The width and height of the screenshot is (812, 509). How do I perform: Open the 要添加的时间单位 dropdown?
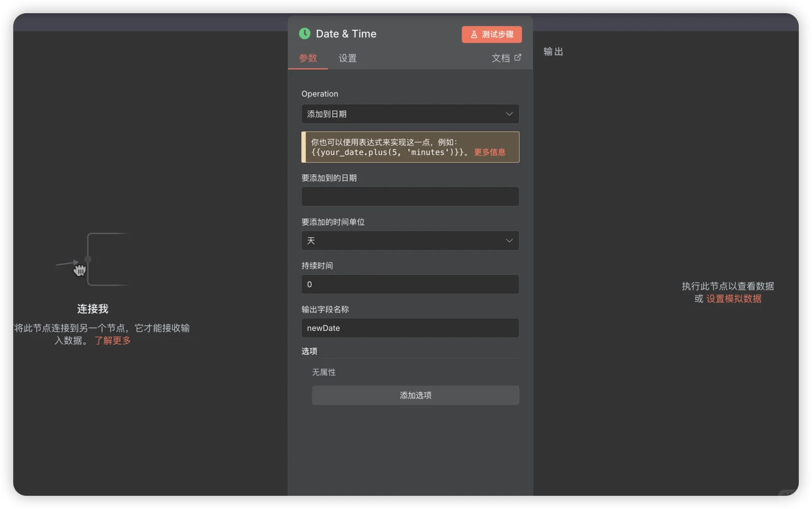[409, 240]
